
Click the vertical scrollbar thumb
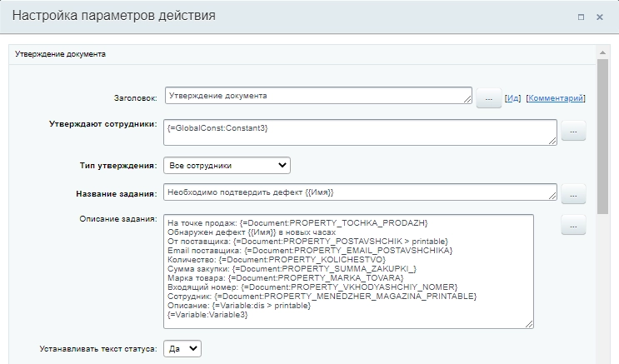603,133
